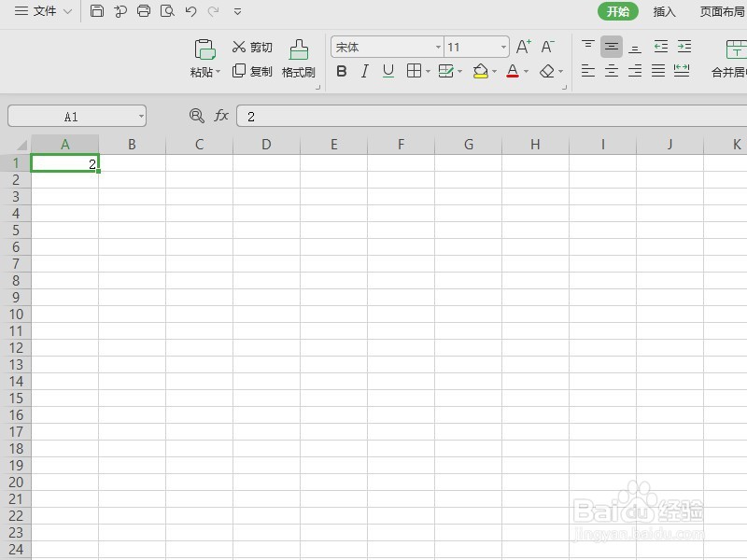Apply red font color
Viewport: 747px width, 560px height.
coord(513,72)
